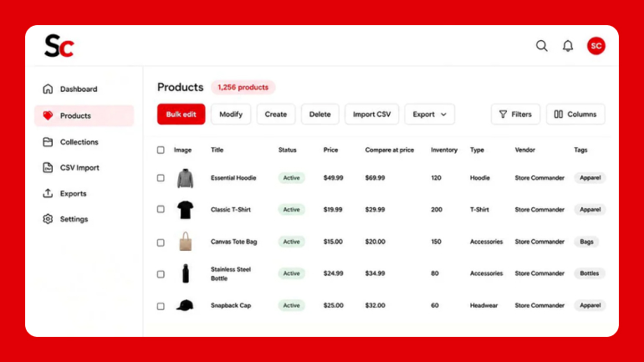The image size is (644, 362).
Task: Click the Create button
Action: tap(276, 114)
